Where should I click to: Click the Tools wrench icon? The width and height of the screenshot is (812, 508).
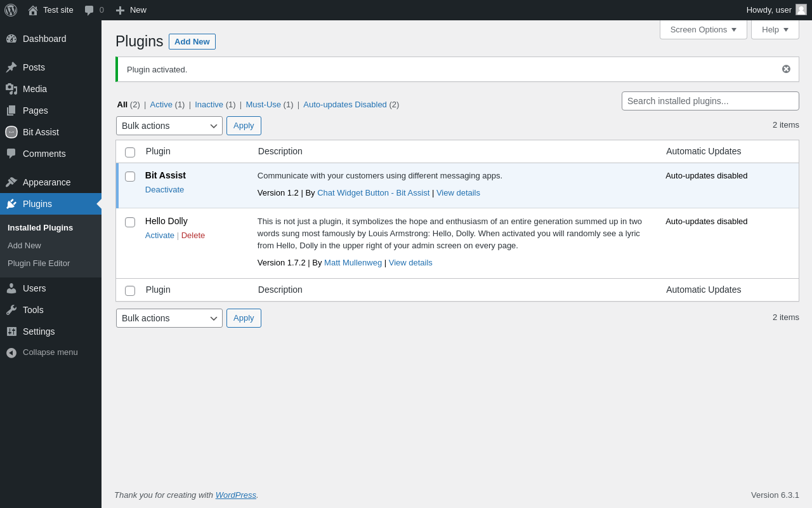(x=11, y=310)
